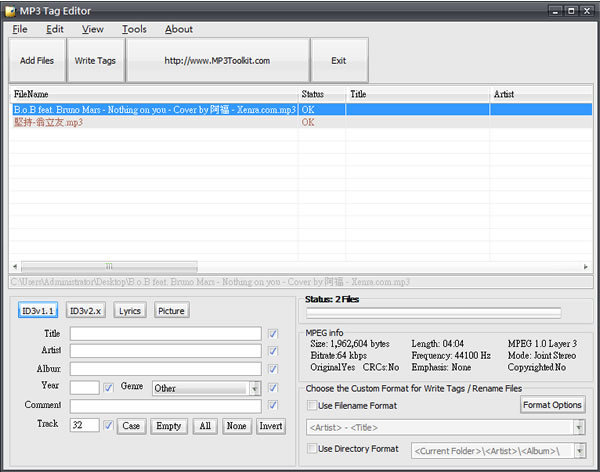Click the horizontal scrollbar thumb of file list

click(x=109, y=266)
